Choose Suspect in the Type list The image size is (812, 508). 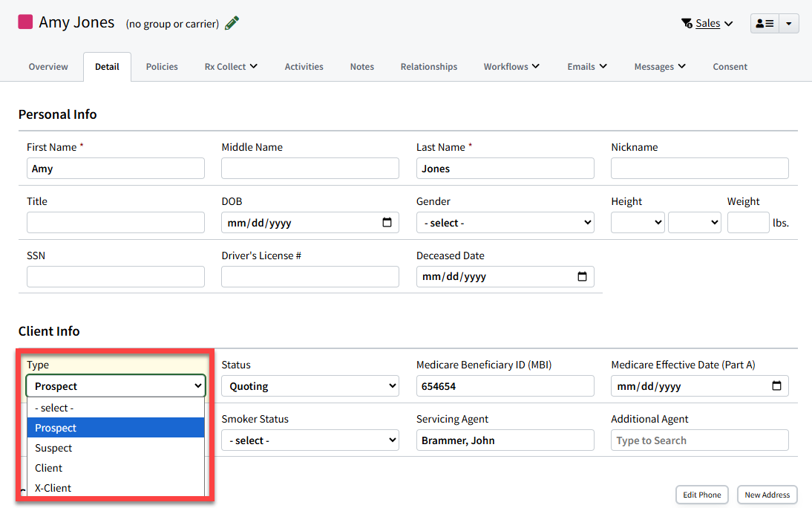click(116, 448)
